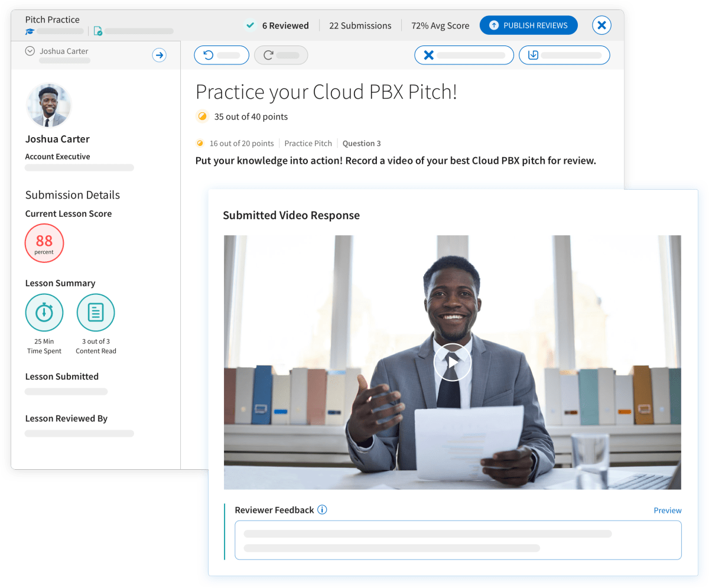Viewport: 709px width, 588px height.
Task: Switch to the Practice Pitch section
Action: click(x=308, y=143)
